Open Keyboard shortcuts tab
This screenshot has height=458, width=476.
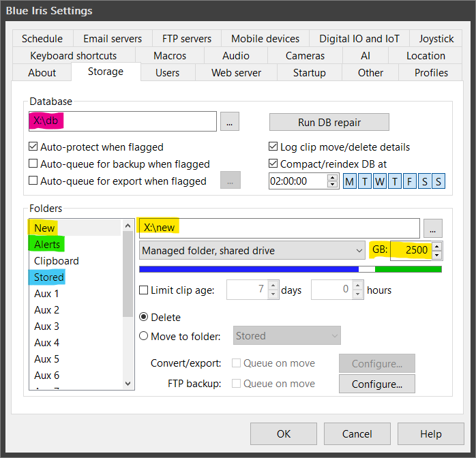pos(74,55)
